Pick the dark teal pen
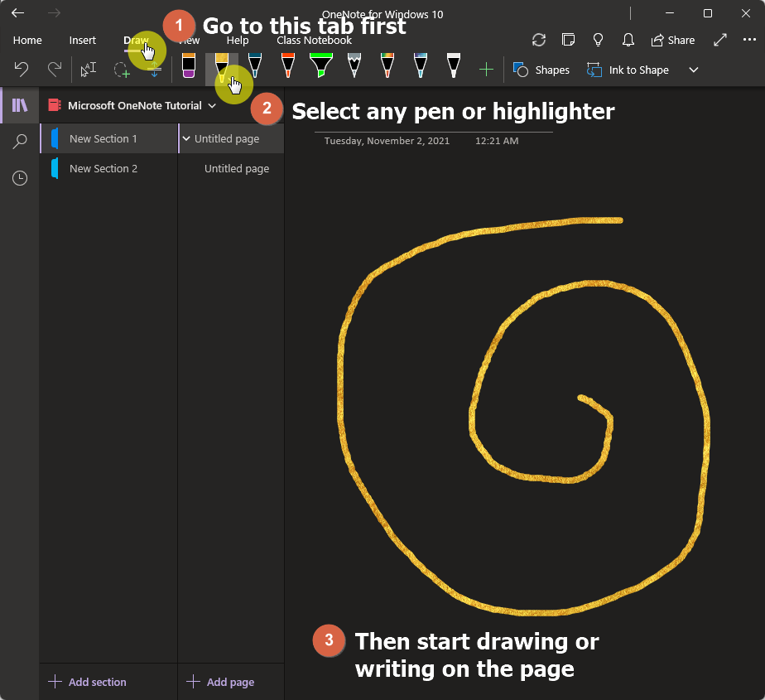Viewport: 765px width, 700px height. pyautogui.click(x=255, y=66)
